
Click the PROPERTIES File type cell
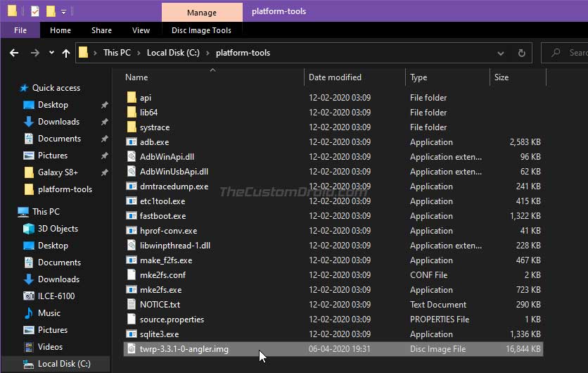pos(440,320)
